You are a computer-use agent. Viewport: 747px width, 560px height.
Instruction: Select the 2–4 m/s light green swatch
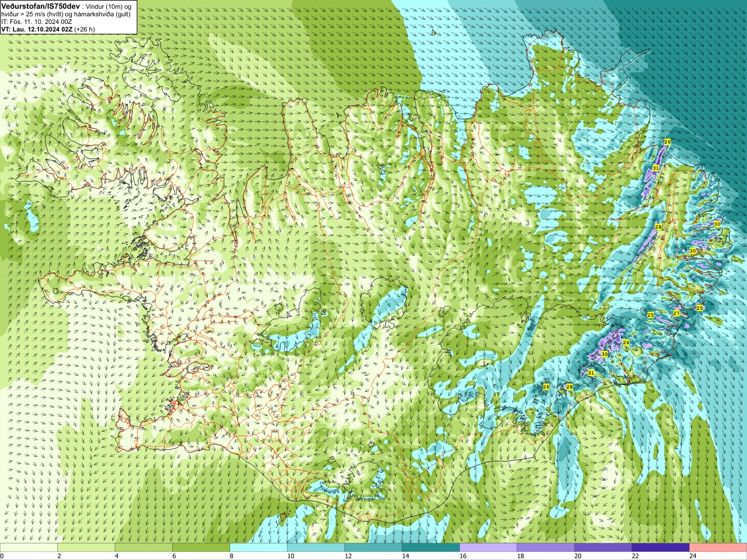tap(86, 547)
